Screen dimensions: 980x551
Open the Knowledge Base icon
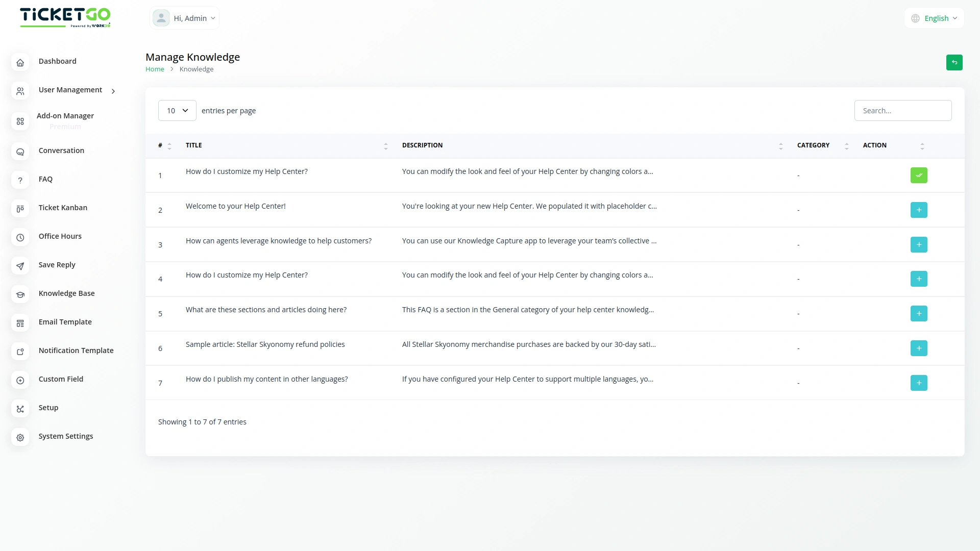tap(20, 294)
